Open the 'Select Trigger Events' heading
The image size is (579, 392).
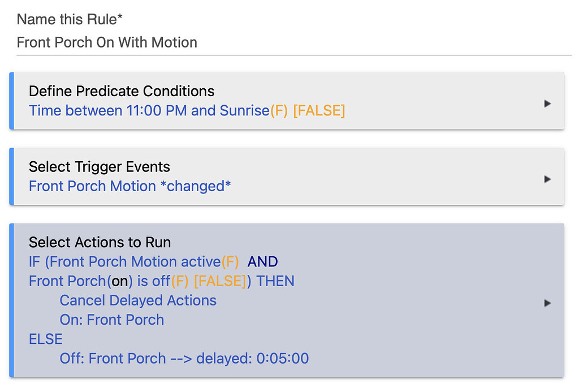[100, 167]
